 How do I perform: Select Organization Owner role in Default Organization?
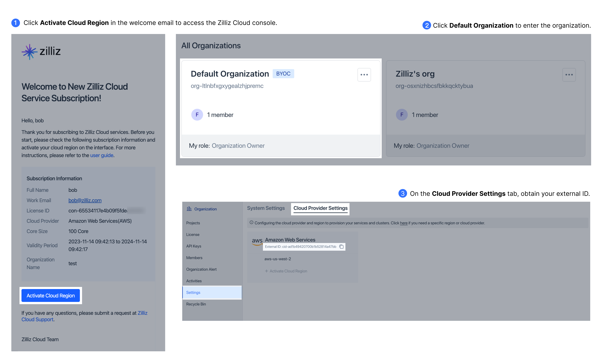(x=238, y=146)
